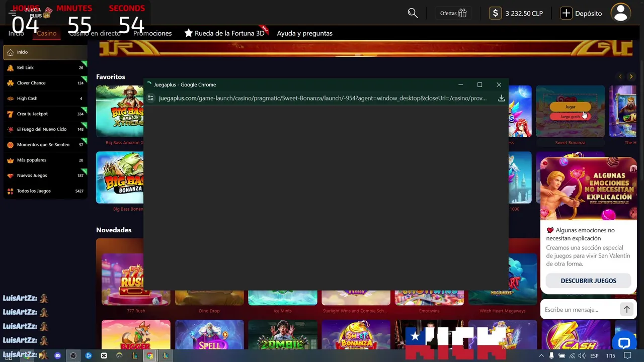Focus the Escribe un mensaje chat field
644x362 pixels.
580,310
